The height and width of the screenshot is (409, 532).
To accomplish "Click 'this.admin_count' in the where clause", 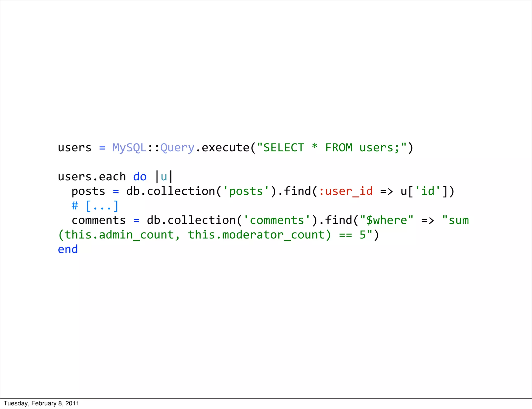I will (119, 235).
